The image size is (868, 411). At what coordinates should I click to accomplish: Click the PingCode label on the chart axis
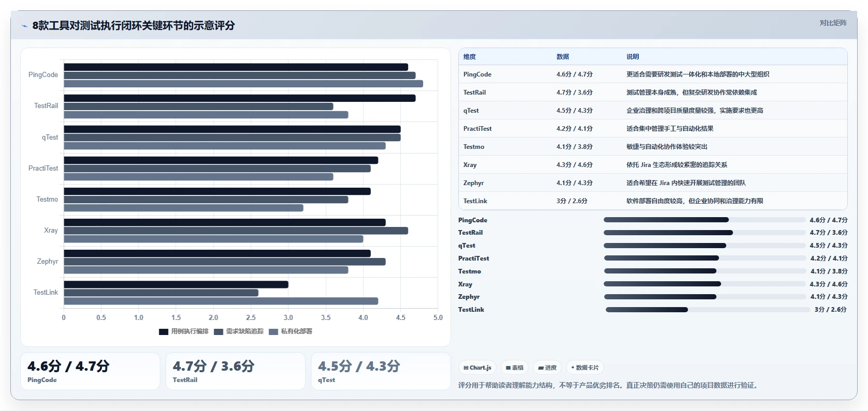point(43,75)
